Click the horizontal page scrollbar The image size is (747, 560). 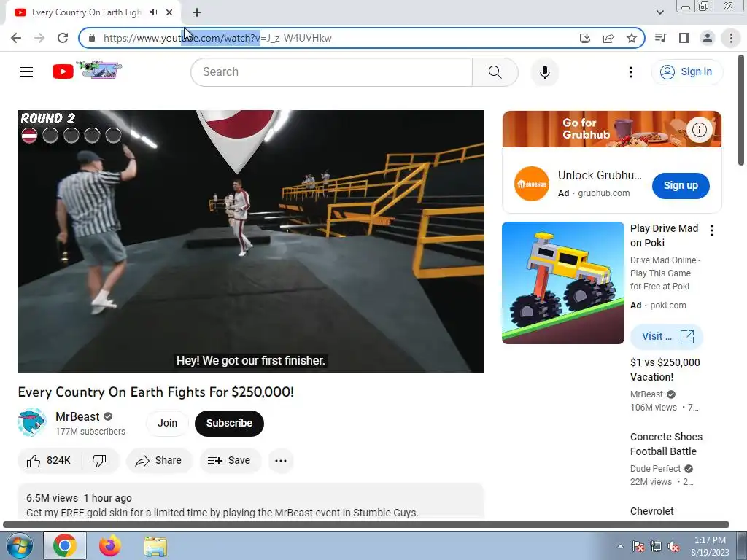coord(366,524)
